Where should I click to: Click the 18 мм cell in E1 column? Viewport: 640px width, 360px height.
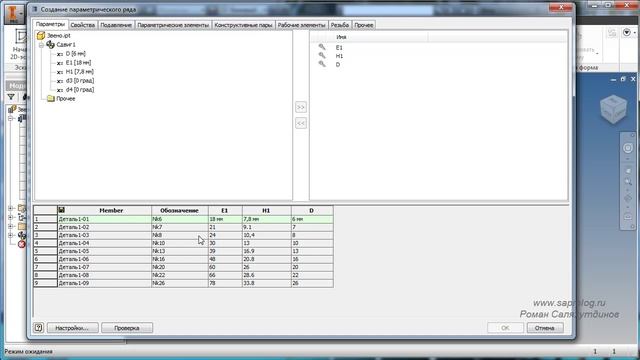pyautogui.click(x=225, y=219)
